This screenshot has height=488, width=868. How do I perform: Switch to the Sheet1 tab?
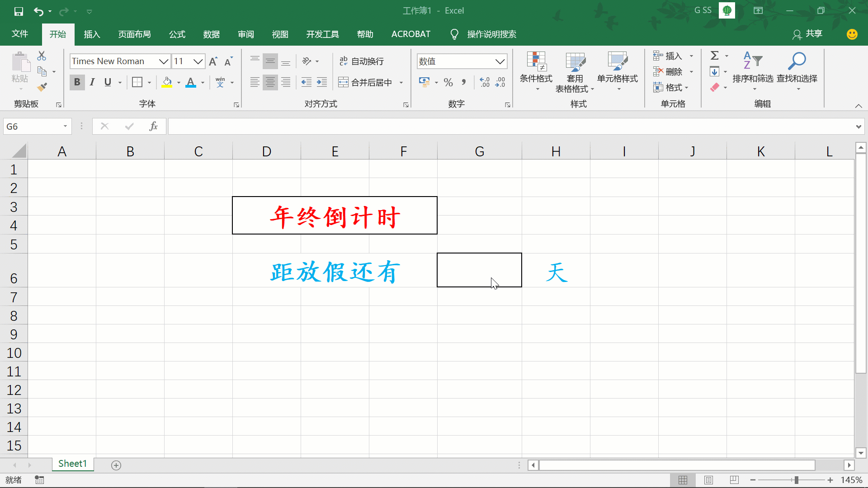tap(72, 464)
